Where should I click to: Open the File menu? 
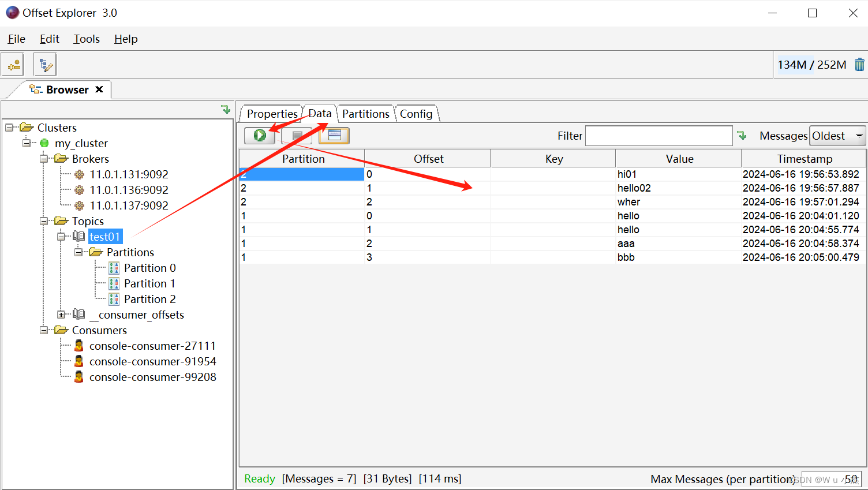17,39
